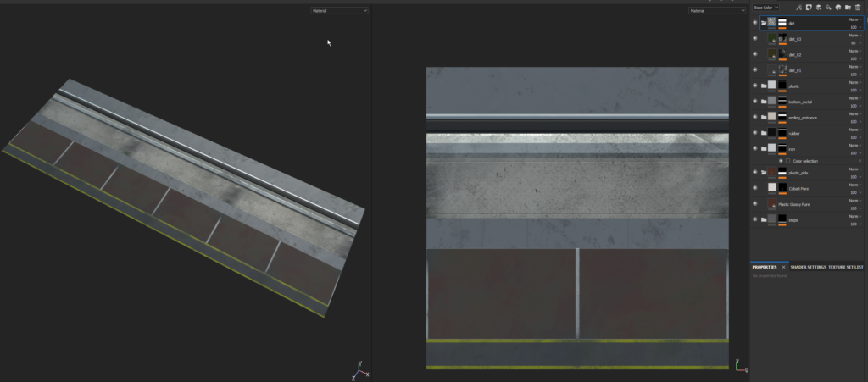
Task: Select the steps layer name
Action: tap(793, 220)
